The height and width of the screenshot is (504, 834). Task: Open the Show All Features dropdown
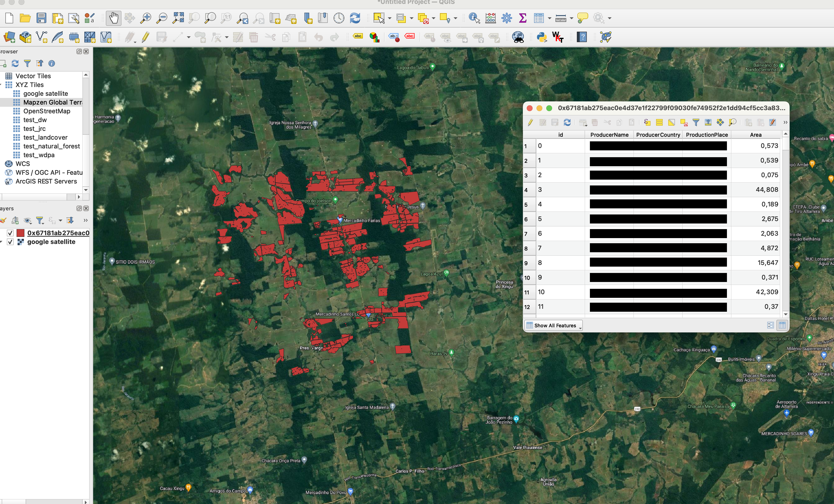pyautogui.click(x=553, y=325)
